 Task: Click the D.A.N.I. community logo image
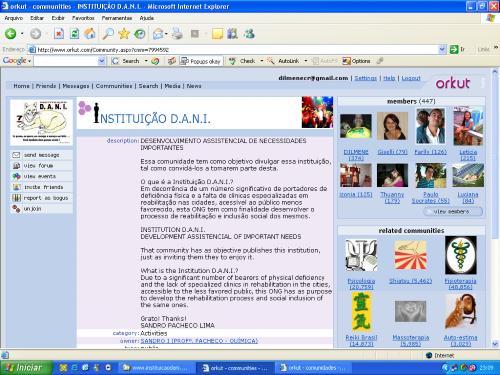41,122
